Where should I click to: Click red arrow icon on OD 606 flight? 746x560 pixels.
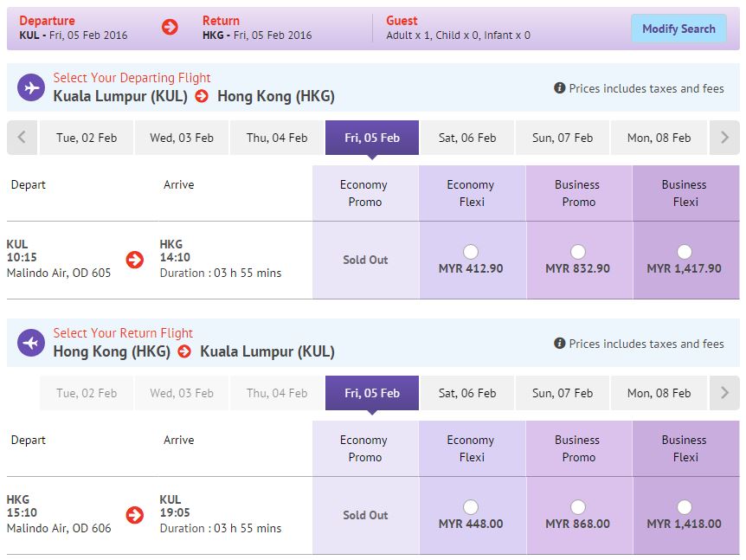click(x=134, y=515)
